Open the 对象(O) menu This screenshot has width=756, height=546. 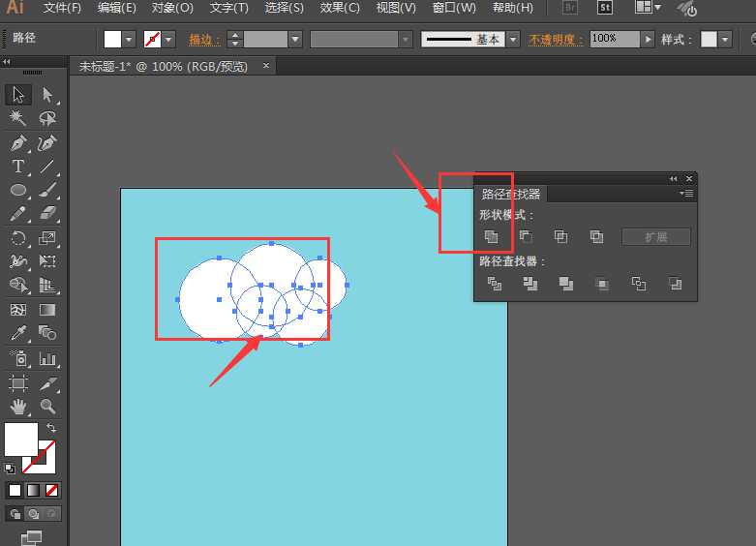click(172, 8)
